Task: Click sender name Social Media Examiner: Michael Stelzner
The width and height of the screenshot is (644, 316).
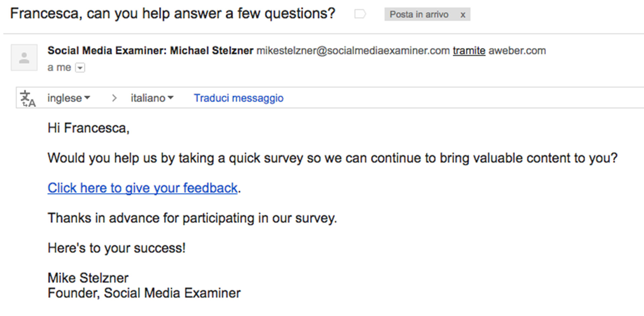Action: click(x=150, y=51)
